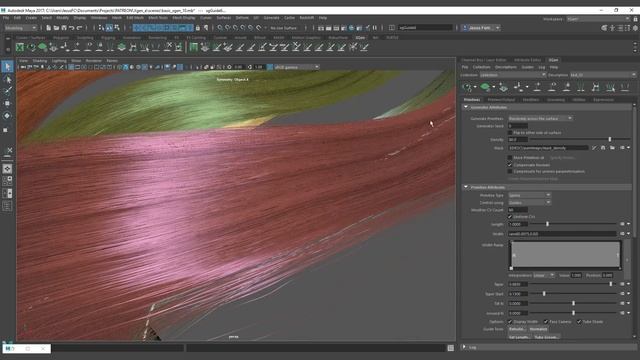This screenshot has height=360, width=640.
Task: Select the single perspective layout icon
Action: click(x=7, y=169)
